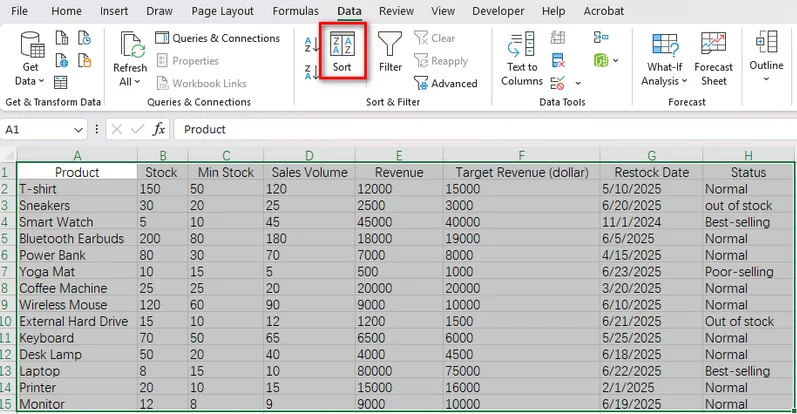
Task: Click the From Text/CSV import icon
Action: [x=62, y=38]
